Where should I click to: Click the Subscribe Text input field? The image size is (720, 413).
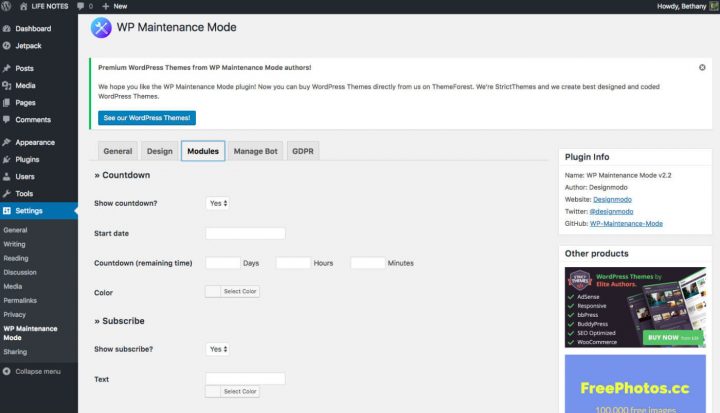[245, 379]
